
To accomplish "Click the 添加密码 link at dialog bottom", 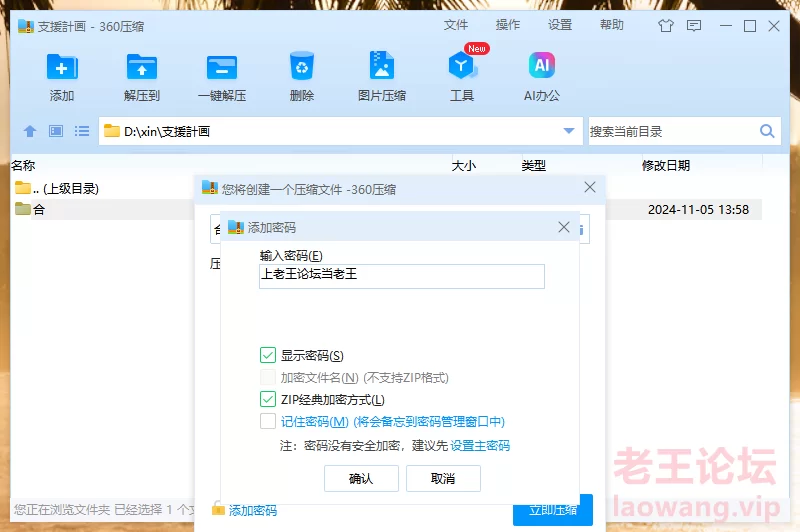I will point(253,511).
